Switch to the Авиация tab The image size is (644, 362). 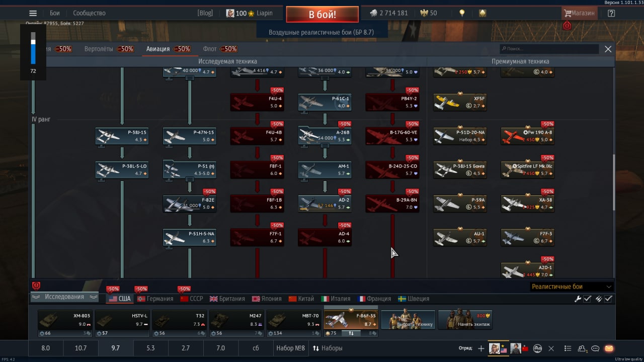(168, 49)
